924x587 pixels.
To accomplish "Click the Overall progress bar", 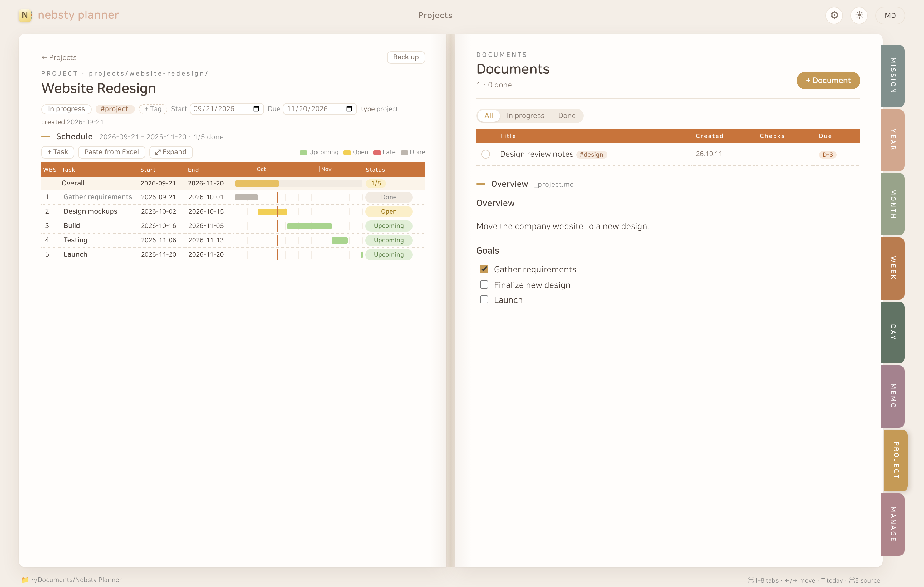I will pyautogui.click(x=298, y=184).
